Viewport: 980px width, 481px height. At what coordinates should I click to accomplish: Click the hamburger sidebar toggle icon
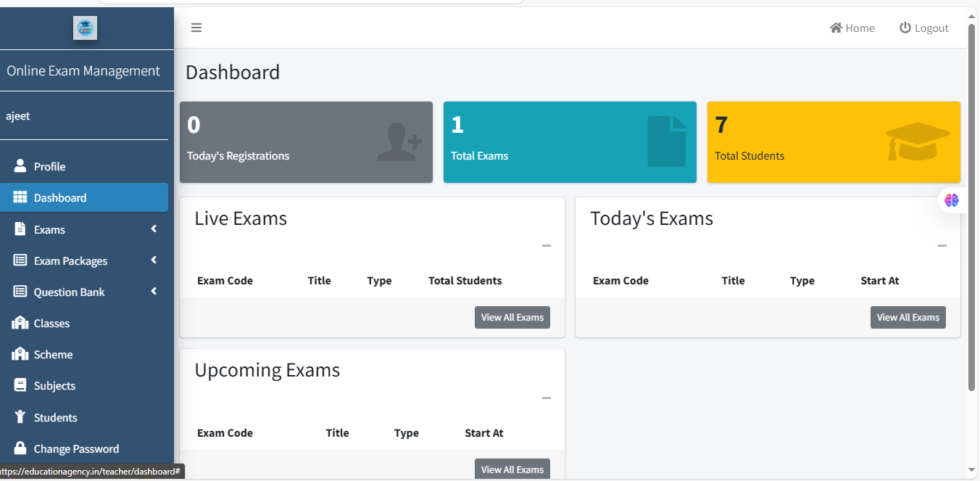[x=196, y=28]
